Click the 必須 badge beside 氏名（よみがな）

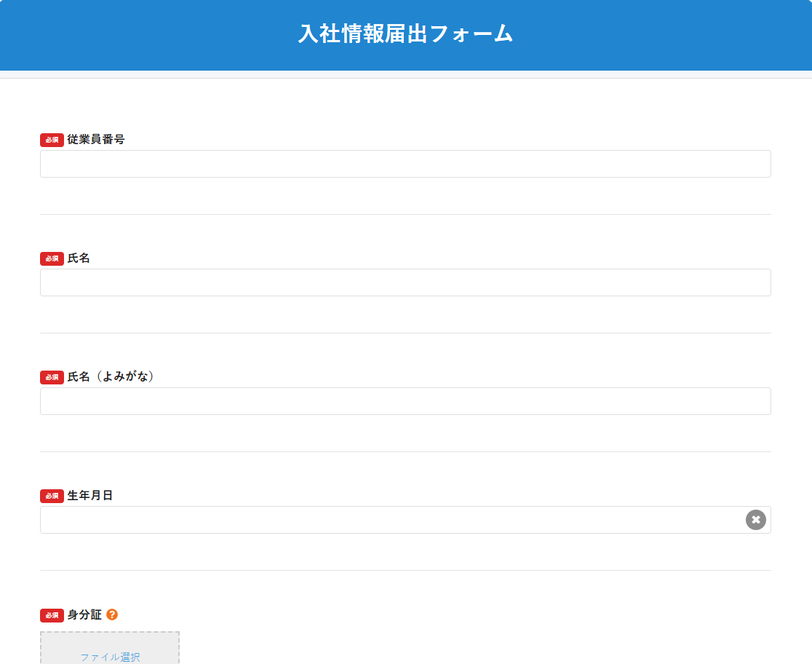coord(50,376)
